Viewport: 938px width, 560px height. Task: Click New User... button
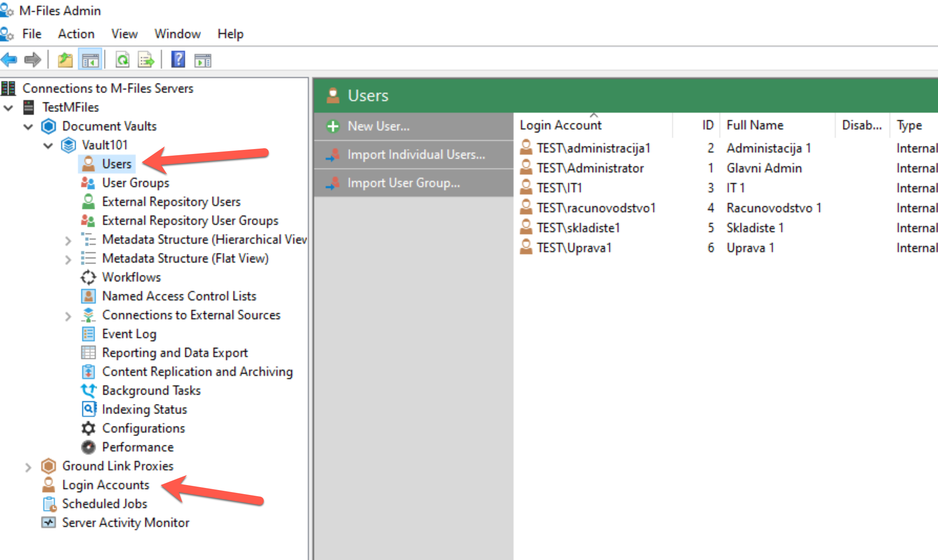click(x=413, y=126)
